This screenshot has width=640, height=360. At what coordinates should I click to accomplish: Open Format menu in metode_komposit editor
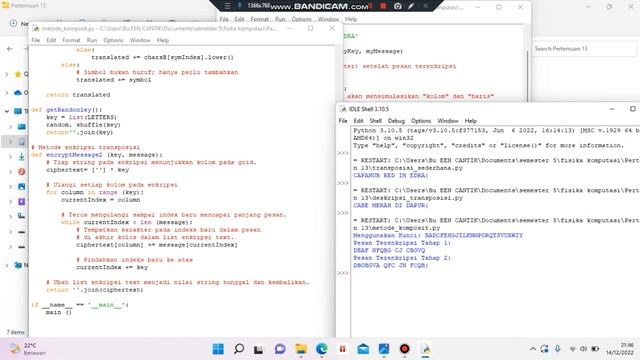pyautogui.click(x=71, y=40)
